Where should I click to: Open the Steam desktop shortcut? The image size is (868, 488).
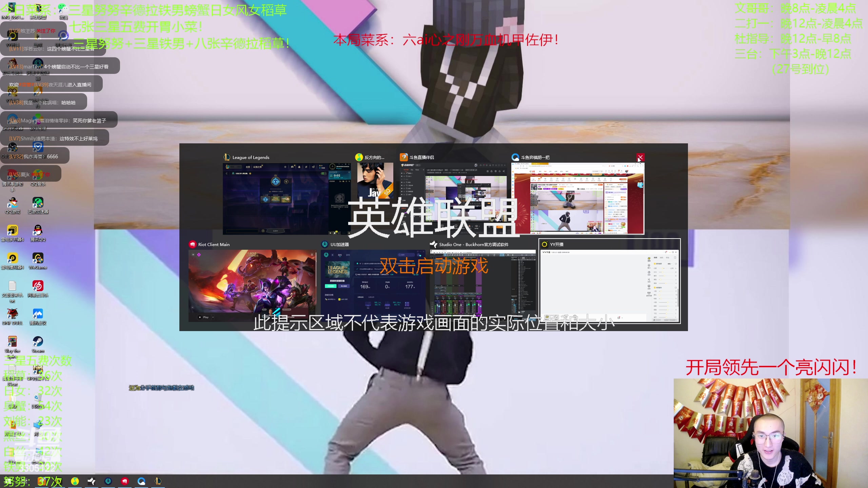tap(38, 344)
